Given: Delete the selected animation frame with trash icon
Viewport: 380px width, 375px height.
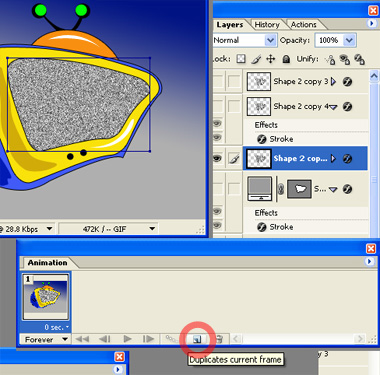Looking at the screenshot, I should point(219,339).
